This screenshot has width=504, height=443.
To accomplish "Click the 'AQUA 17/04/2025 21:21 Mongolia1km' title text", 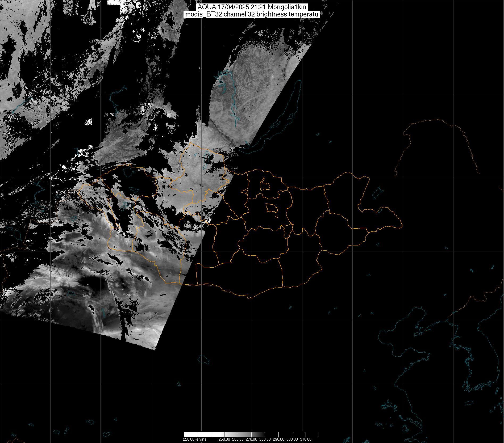I will click(x=252, y=7).
